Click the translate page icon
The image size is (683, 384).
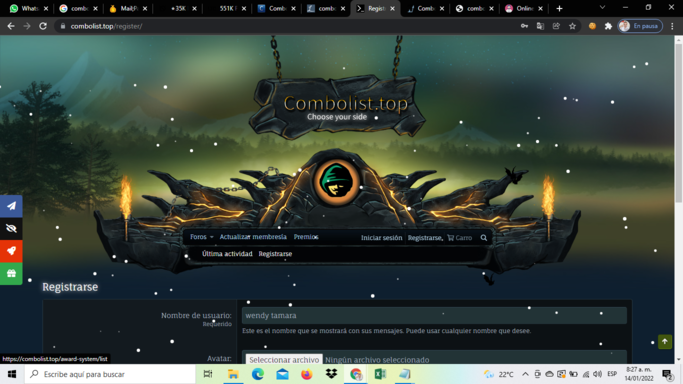[540, 26]
